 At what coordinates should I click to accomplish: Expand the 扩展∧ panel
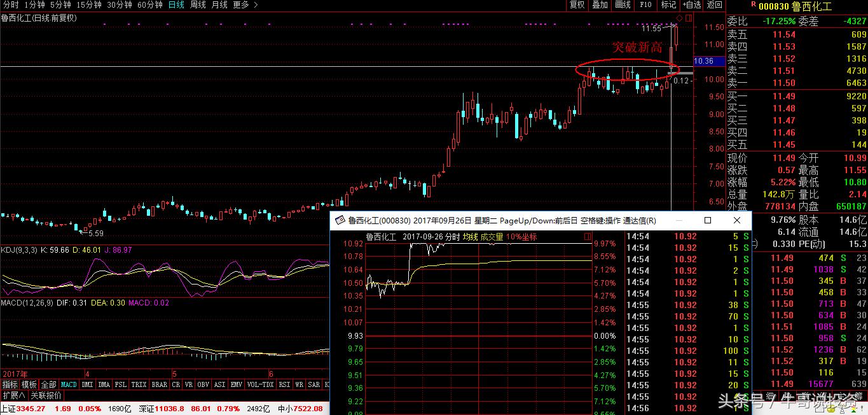click(x=13, y=395)
